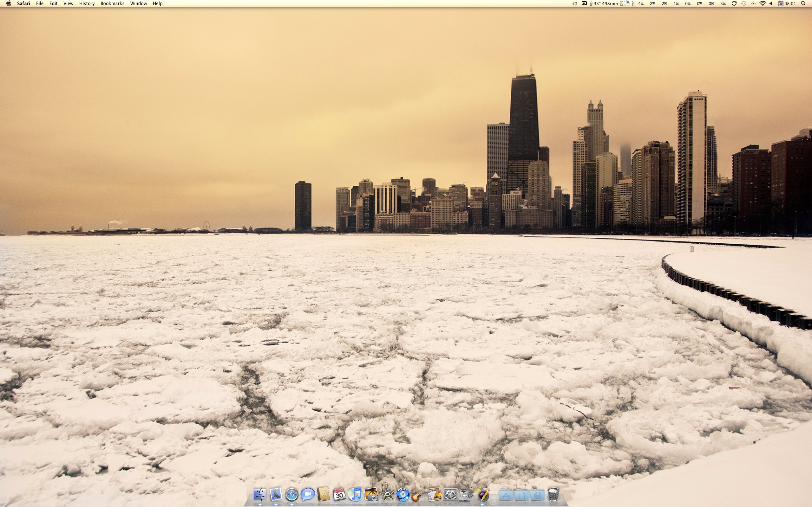The width and height of the screenshot is (812, 507).
Task: Click the Time Machine menu bar icon
Action: point(743,3)
